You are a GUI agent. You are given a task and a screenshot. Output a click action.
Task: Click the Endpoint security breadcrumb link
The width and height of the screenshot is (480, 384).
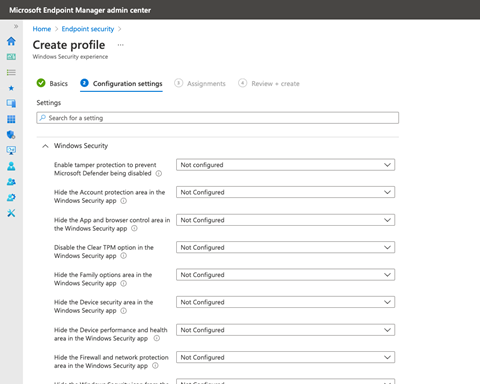(88, 29)
